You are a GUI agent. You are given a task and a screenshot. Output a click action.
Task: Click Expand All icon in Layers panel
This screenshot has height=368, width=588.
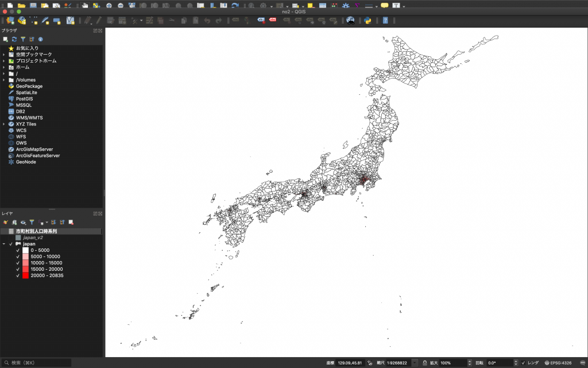coord(53,223)
